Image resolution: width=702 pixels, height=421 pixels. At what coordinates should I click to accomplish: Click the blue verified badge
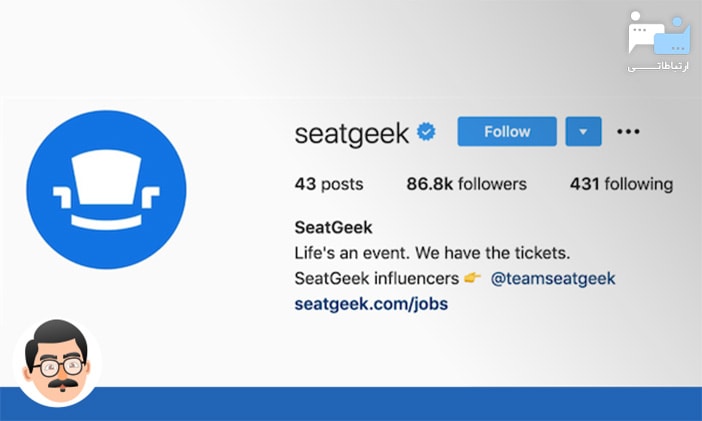click(427, 131)
